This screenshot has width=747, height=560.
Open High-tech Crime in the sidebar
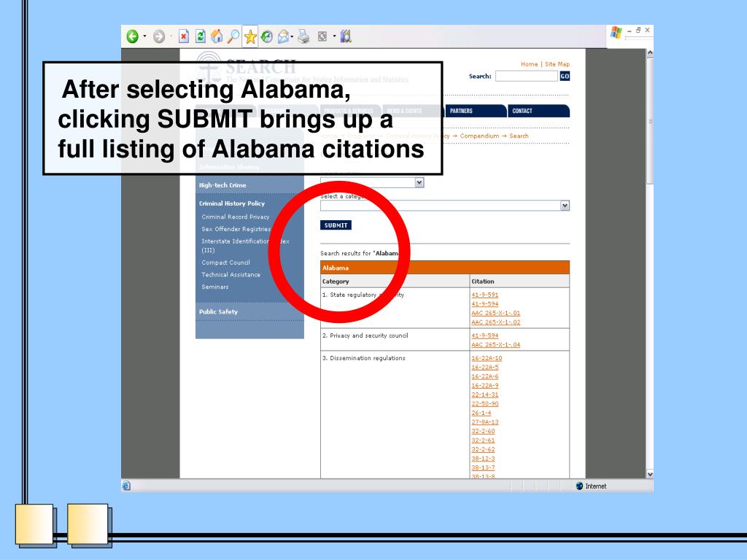click(x=222, y=185)
